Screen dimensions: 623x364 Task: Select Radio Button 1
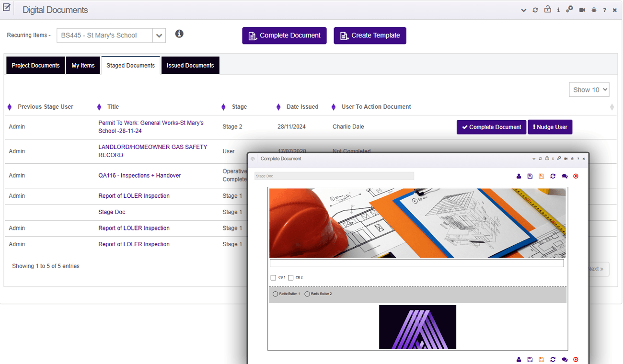[275, 294]
